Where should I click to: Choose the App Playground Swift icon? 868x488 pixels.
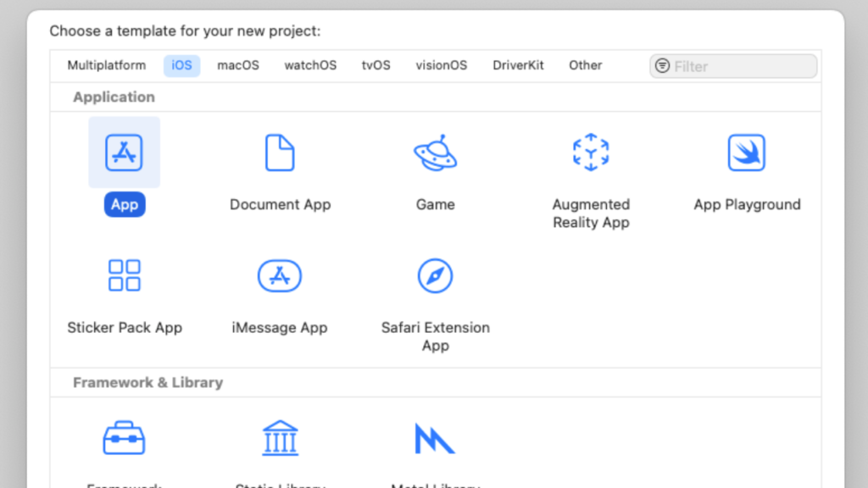pos(747,152)
